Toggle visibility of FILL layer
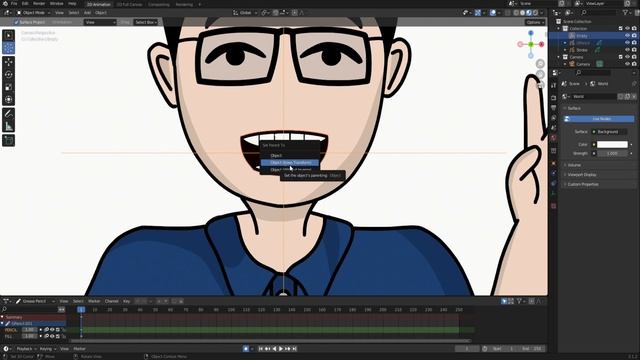Viewport: 640px width, 360px height. coord(52,336)
